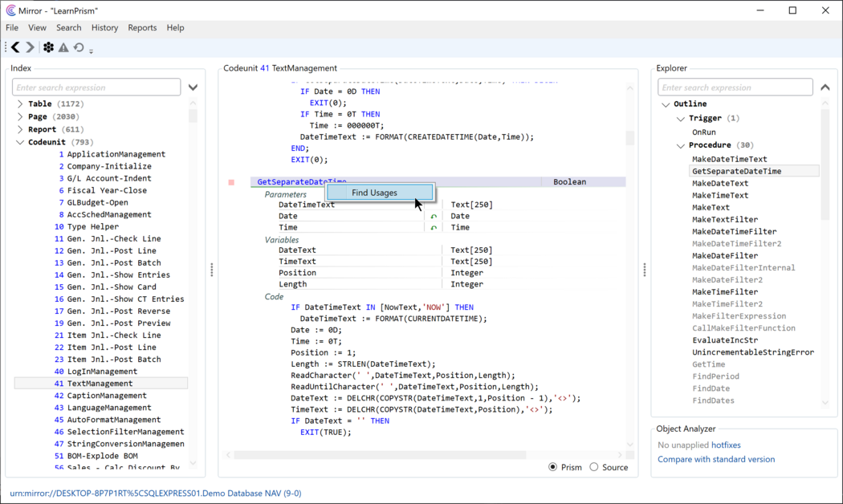Select MakeTextFilter procedure in Explorer
Image resolution: width=843 pixels, height=504 pixels.
(725, 219)
